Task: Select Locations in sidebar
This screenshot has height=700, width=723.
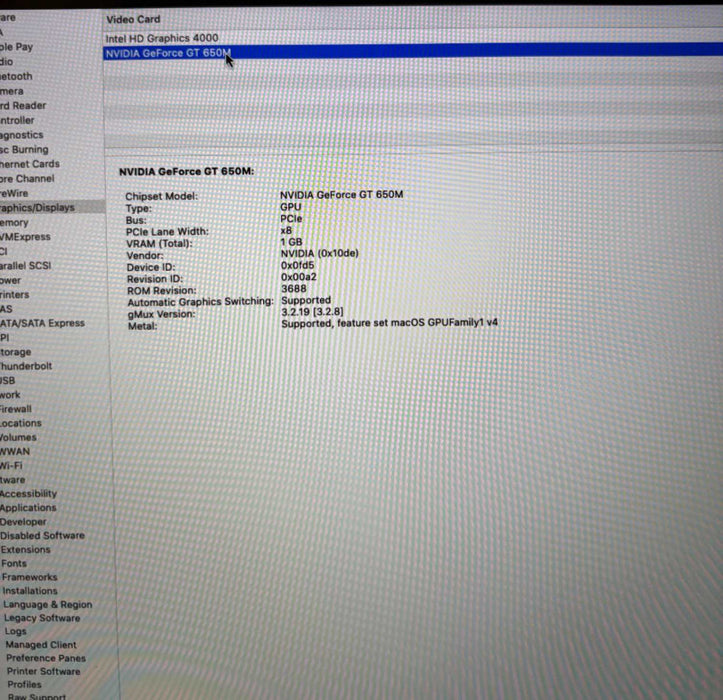Action: point(21,423)
